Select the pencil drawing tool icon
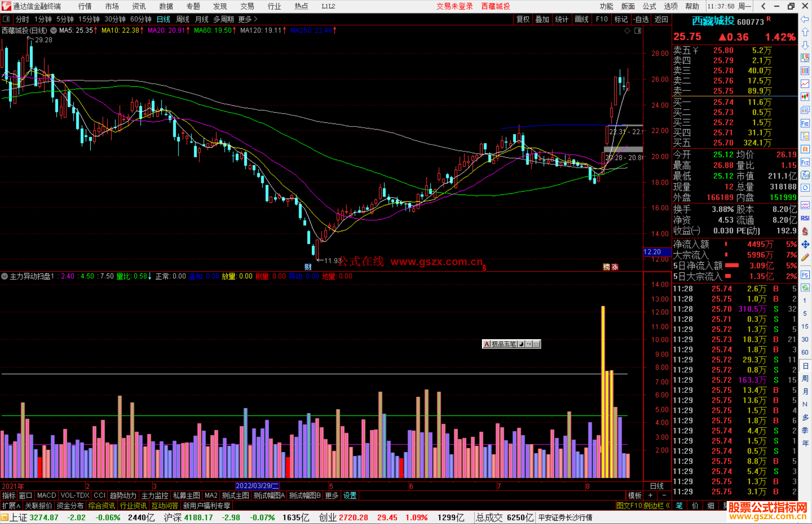Image resolution: width=812 pixels, height=524 pixels. click(x=805, y=257)
